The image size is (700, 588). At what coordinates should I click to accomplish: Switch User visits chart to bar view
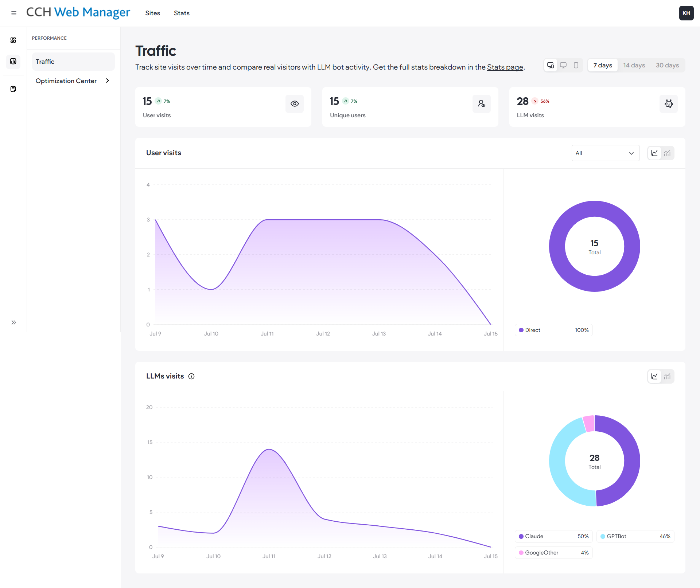point(667,153)
